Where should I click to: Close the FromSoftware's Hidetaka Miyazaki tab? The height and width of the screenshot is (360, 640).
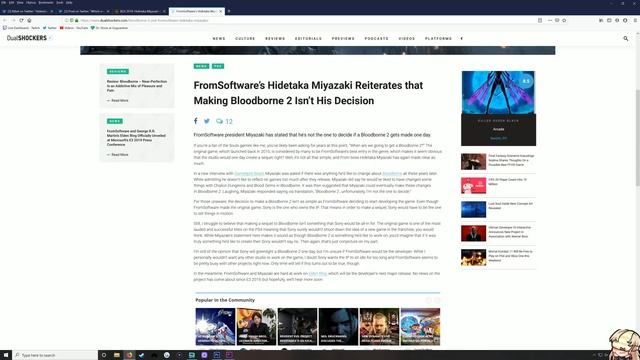pos(220,11)
